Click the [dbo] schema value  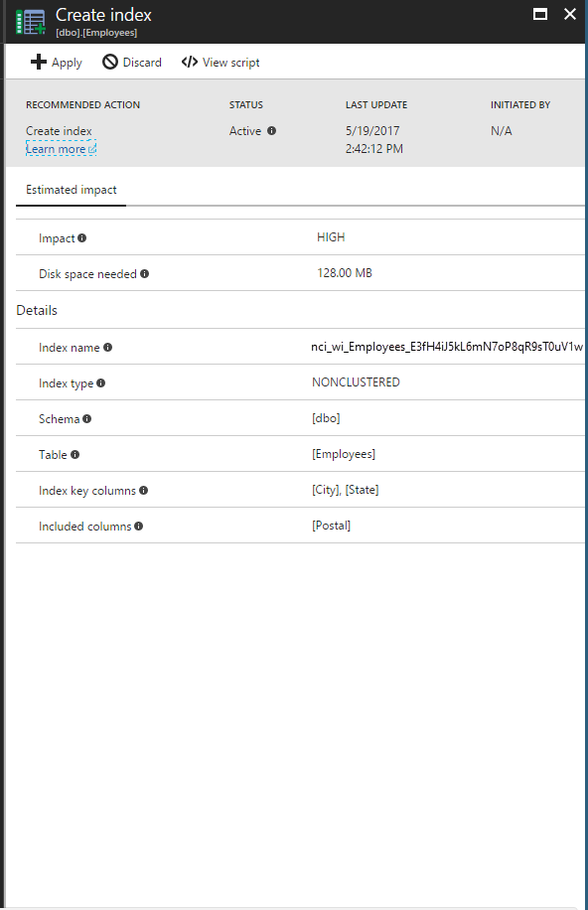point(326,418)
